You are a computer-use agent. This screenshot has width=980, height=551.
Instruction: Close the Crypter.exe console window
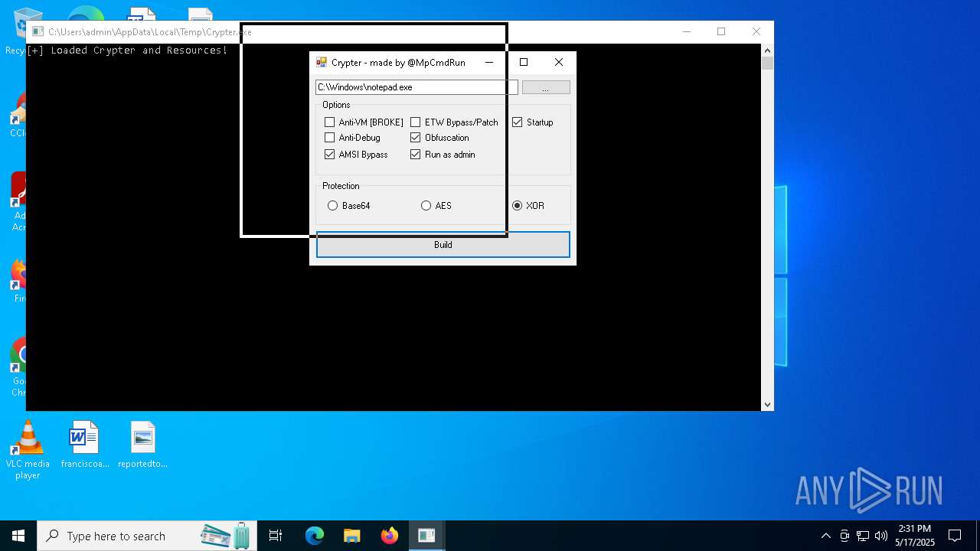coord(756,32)
